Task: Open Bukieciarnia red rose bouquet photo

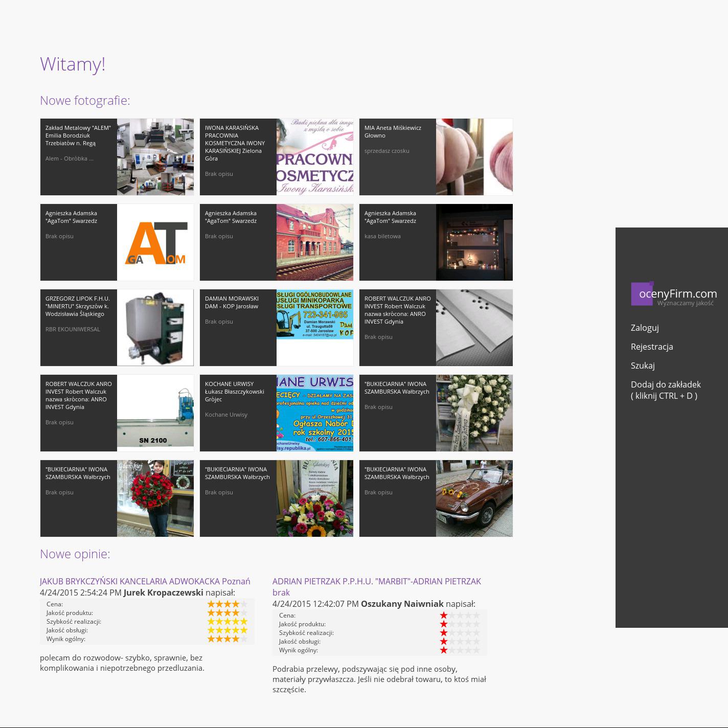Action: (x=155, y=498)
